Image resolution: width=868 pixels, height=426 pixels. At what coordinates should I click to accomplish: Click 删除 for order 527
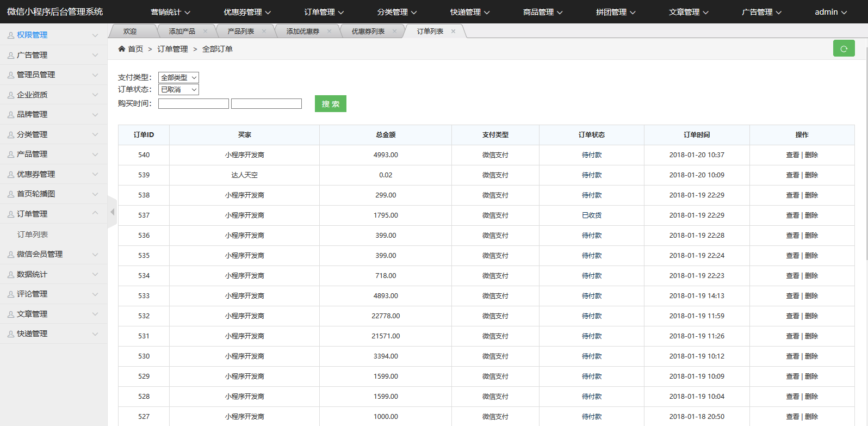(x=811, y=417)
